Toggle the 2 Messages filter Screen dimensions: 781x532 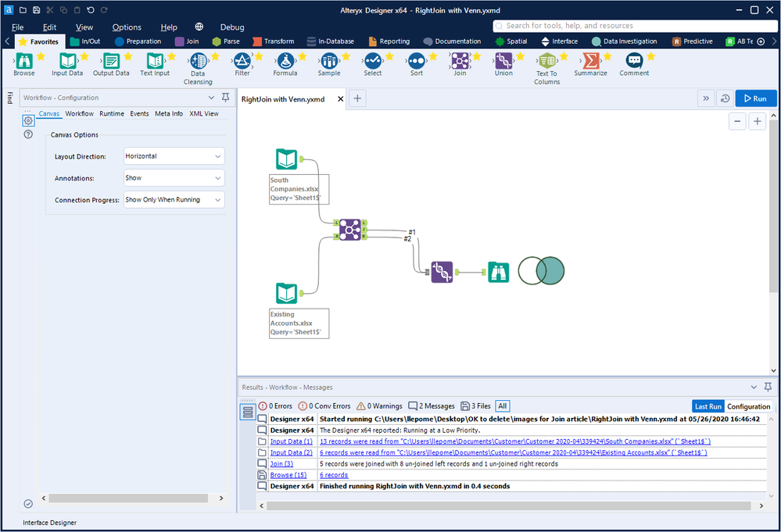tap(432, 406)
